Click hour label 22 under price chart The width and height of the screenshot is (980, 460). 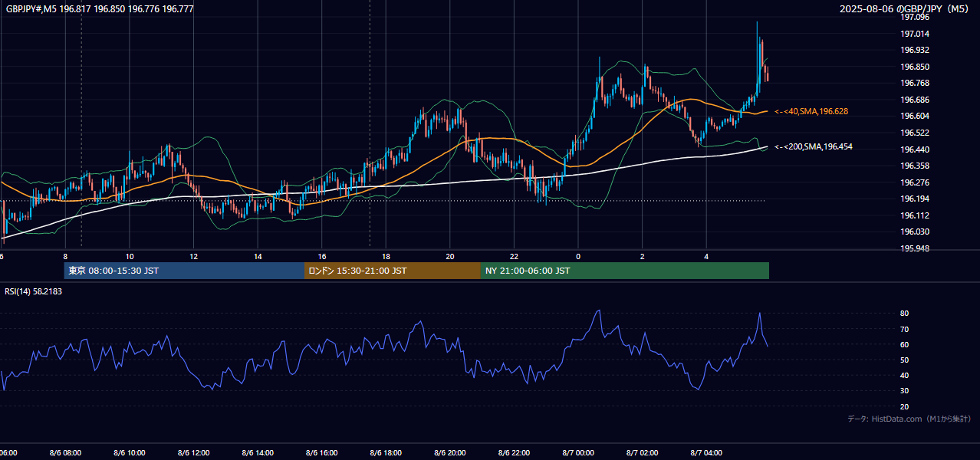[x=514, y=256]
